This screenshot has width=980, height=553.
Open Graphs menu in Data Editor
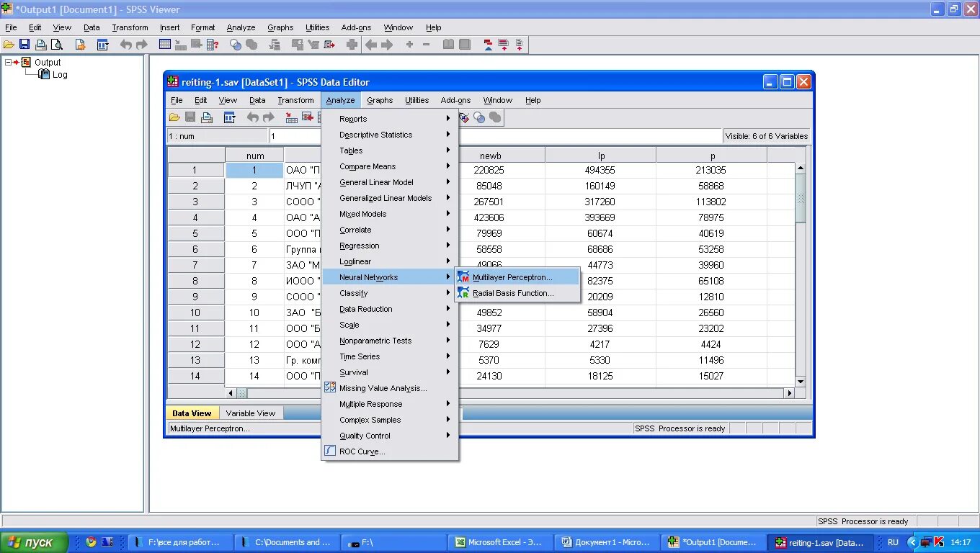(x=380, y=100)
